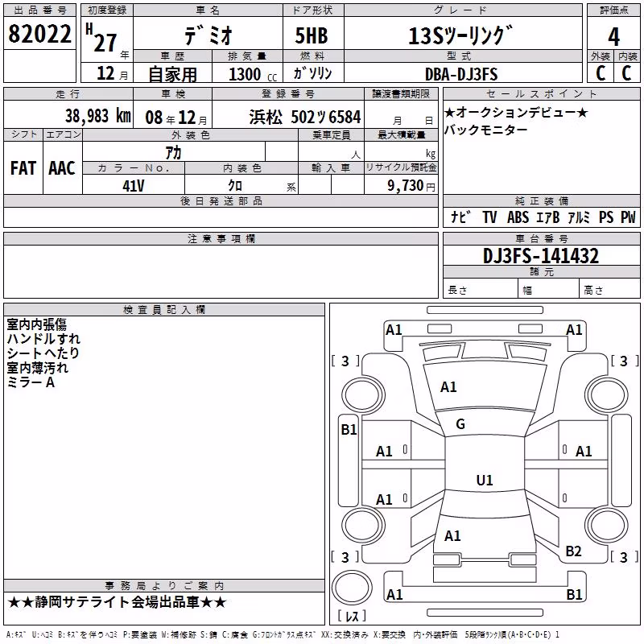This screenshot has width=644, height=644.
Task: Click inspector note シートへたり
Action: click(x=43, y=353)
